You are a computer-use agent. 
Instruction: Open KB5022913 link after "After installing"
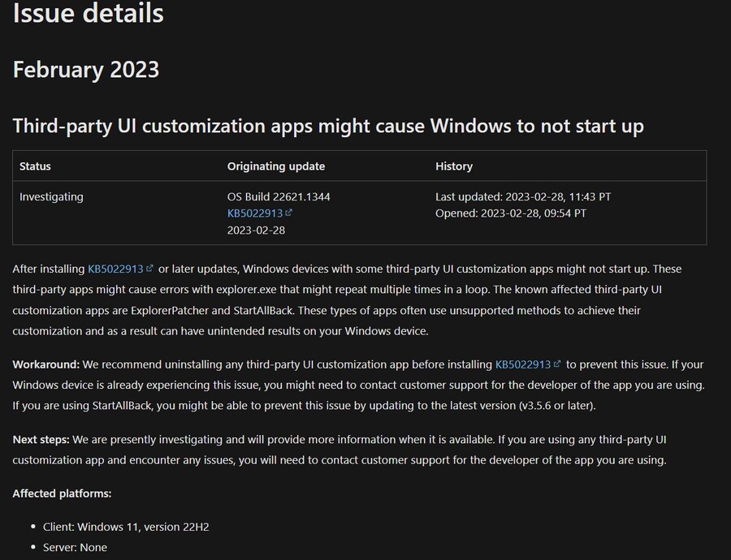coord(115,269)
